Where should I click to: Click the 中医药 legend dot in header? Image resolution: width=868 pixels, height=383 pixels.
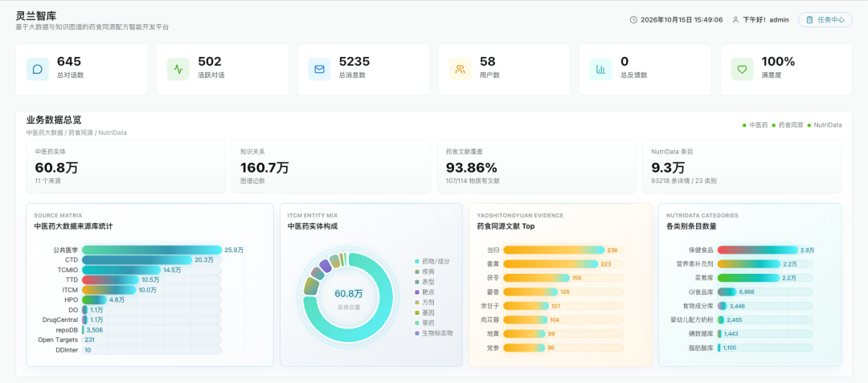click(744, 125)
